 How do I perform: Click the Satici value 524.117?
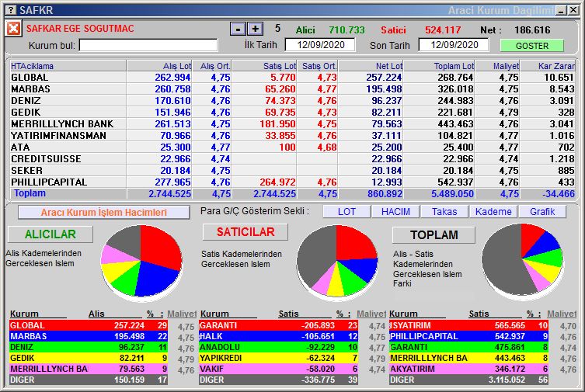click(443, 29)
